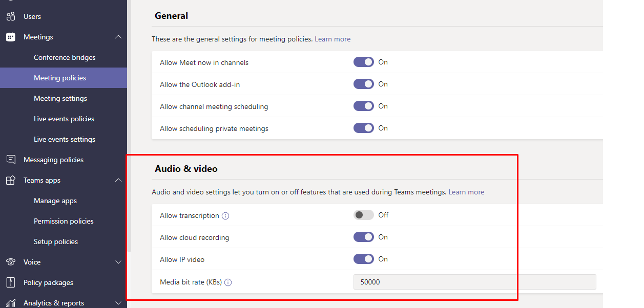This screenshot has width=644, height=308.
Task: Open the Conference bridges page
Action: point(65,57)
